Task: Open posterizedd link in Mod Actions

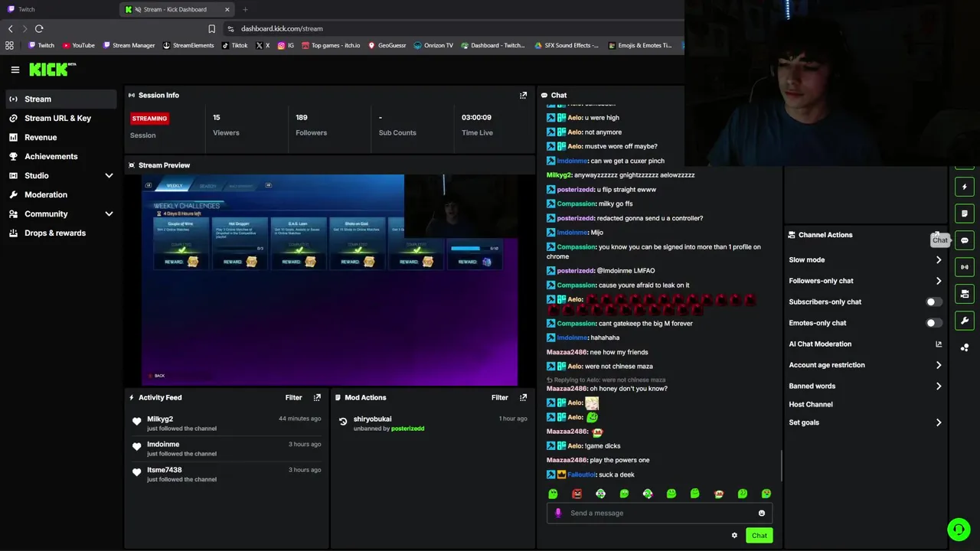Action: pyautogui.click(x=407, y=429)
